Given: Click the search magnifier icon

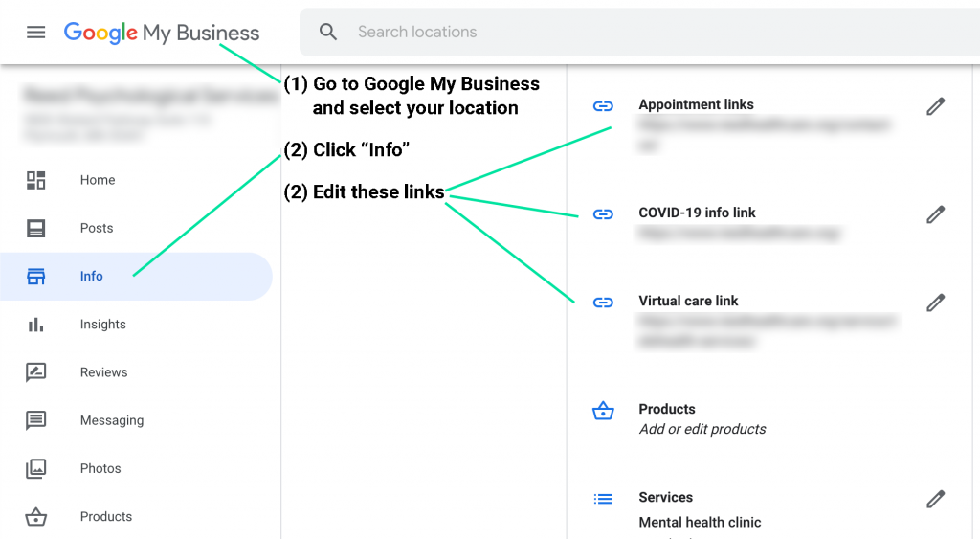Looking at the screenshot, I should pyautogui.click(x=328, y=33).
